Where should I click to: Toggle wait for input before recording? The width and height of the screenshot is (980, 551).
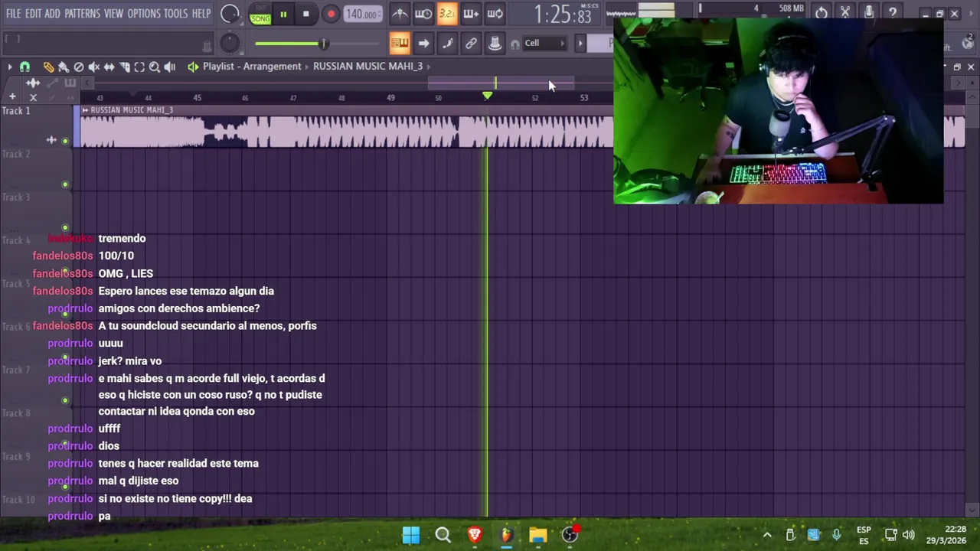pos(423,14)
